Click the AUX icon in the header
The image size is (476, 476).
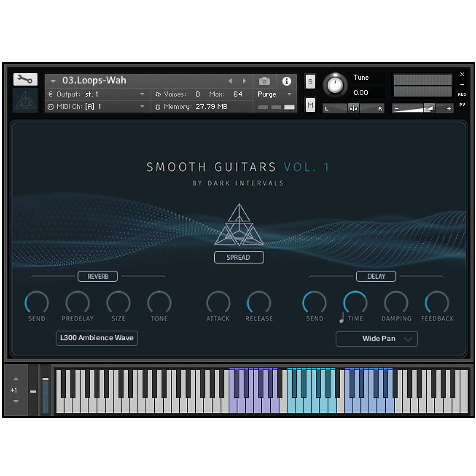(x=462, y=94)
